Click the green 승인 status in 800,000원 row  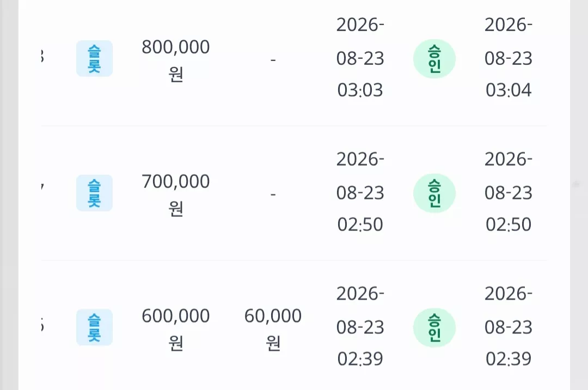pos(434,59)
